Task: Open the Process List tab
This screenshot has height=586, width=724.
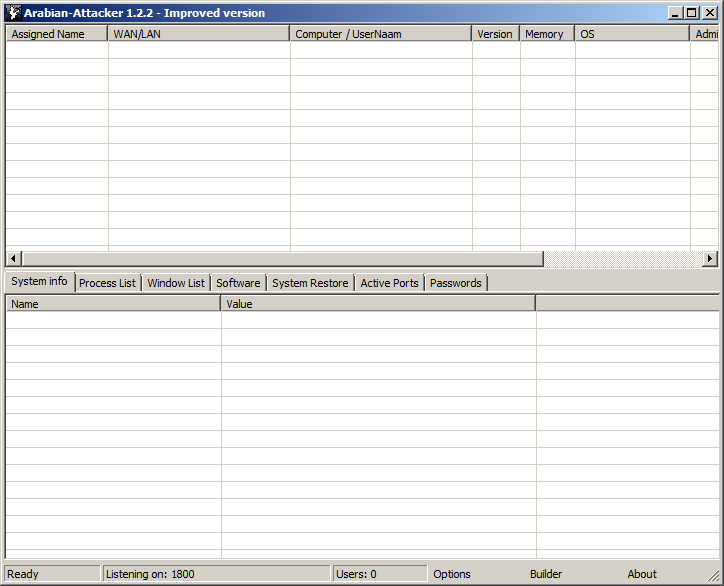Action: coord(107,283)
